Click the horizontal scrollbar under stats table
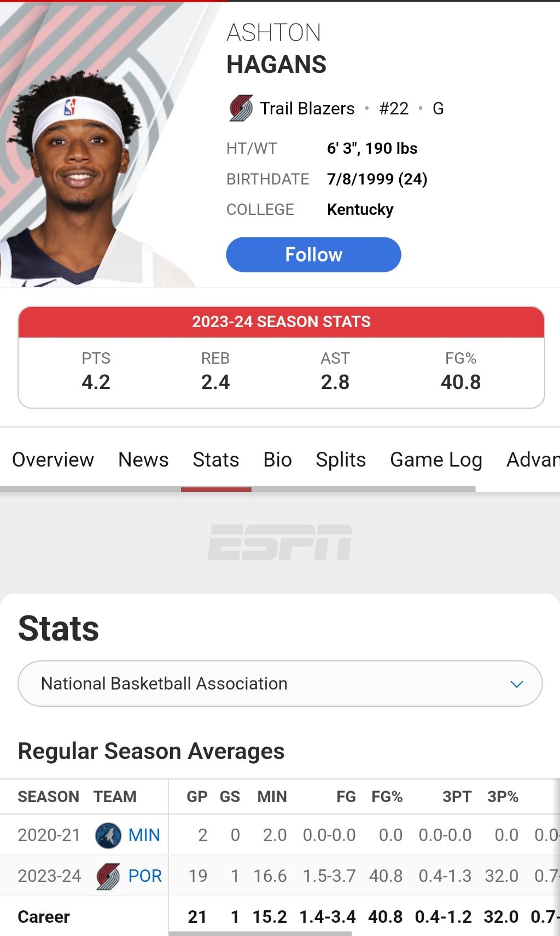Viewport: 560px width, 936px height. [x=260, y=934]
